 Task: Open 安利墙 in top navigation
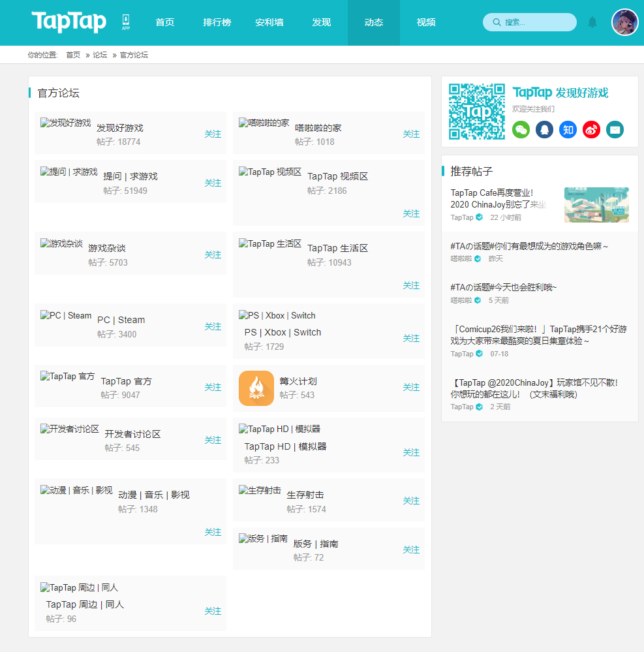click(269, 22)
